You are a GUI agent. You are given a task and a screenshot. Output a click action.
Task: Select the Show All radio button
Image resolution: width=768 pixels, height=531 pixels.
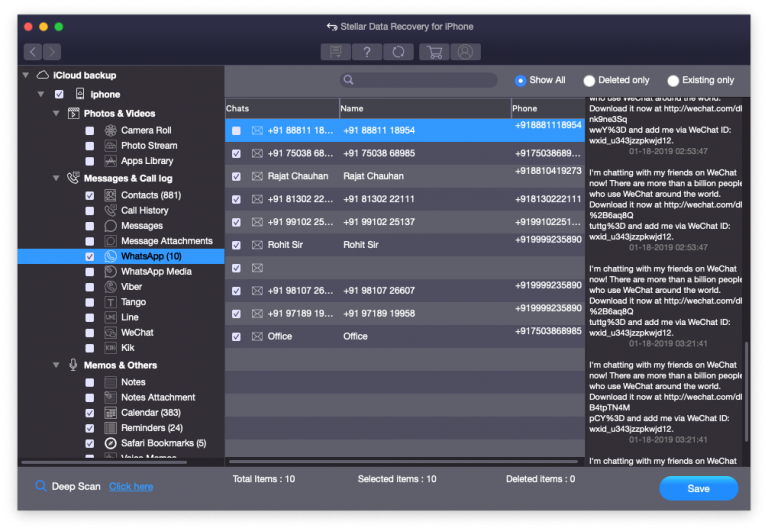pyautogui.click(x=520, y=80)
